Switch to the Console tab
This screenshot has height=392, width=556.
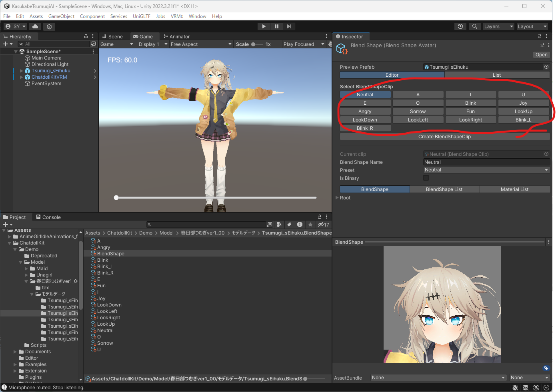(48, 217)
